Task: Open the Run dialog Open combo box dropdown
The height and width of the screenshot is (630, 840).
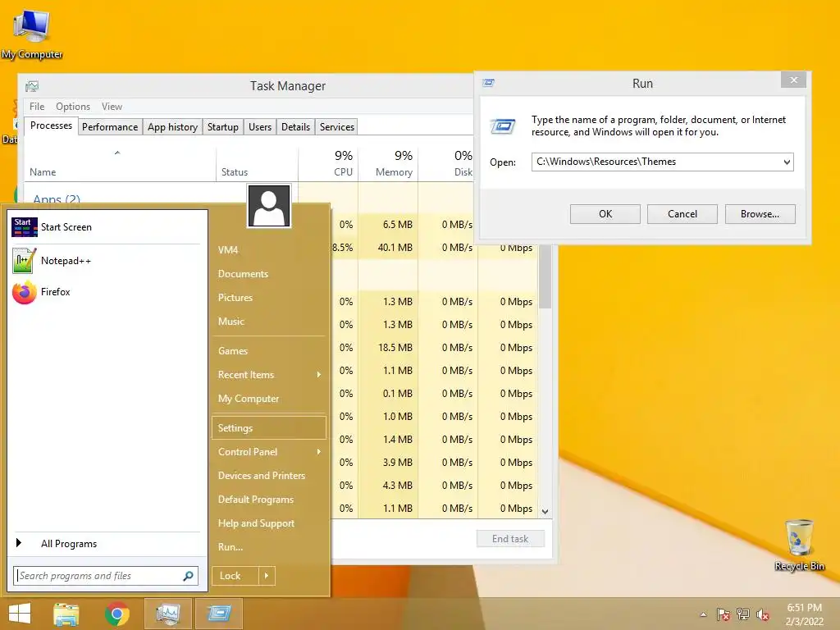Action: point(787,162)
